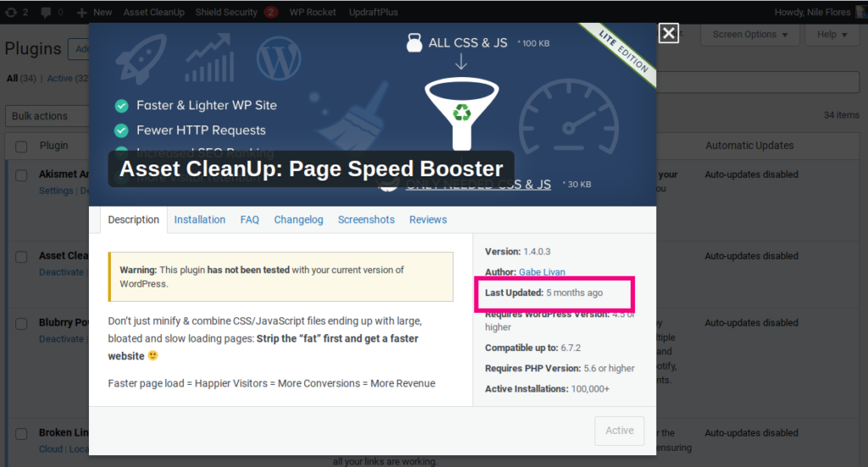Click the Asset CleanUp: Page Speed Booster title
This screenshot has width=868, height=467.
pyautogui.click(x=311, y=169)
